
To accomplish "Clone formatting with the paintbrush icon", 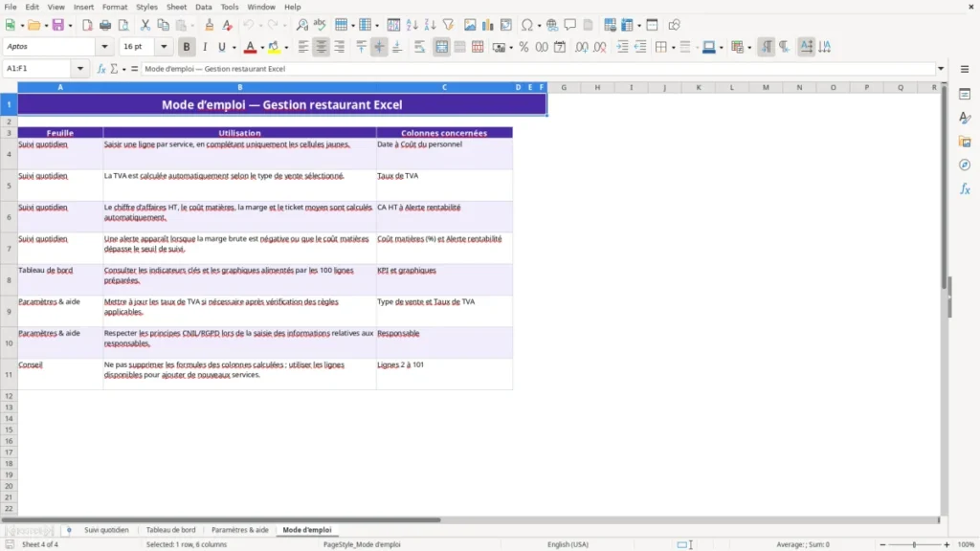I will tap(210, 25).
